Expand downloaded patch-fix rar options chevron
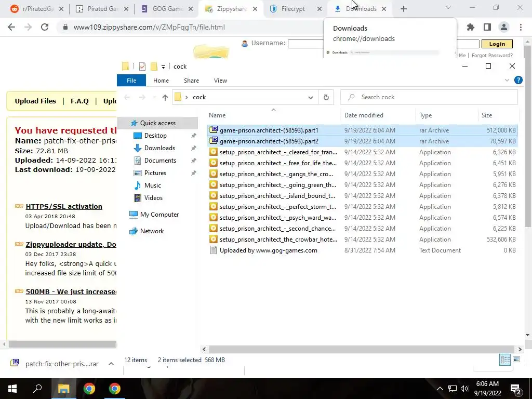Viewport: 532px width, 399px height. (111, 364)
